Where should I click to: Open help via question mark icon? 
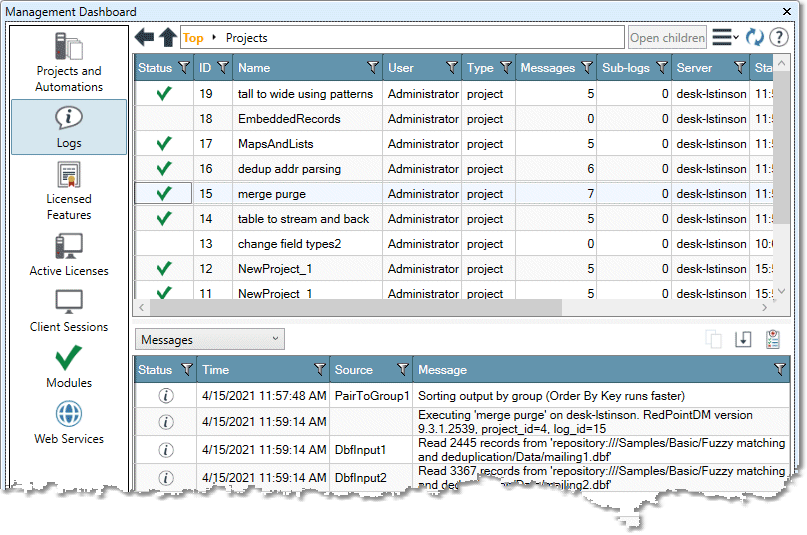[x=779, y=38]
